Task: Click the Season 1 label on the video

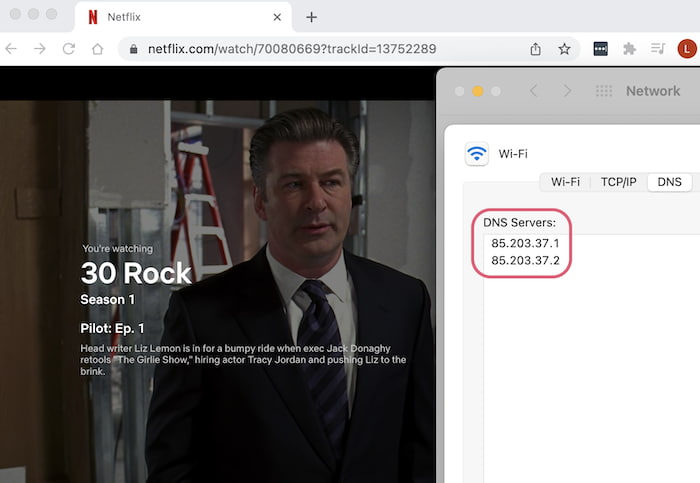Action: (108, 300)
